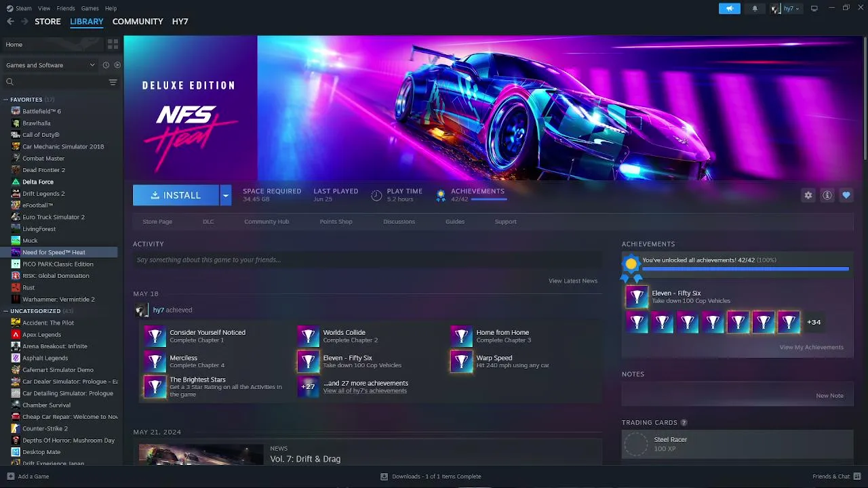Click View Latest News link
The image size is (868, 488).
pos(573,281)
